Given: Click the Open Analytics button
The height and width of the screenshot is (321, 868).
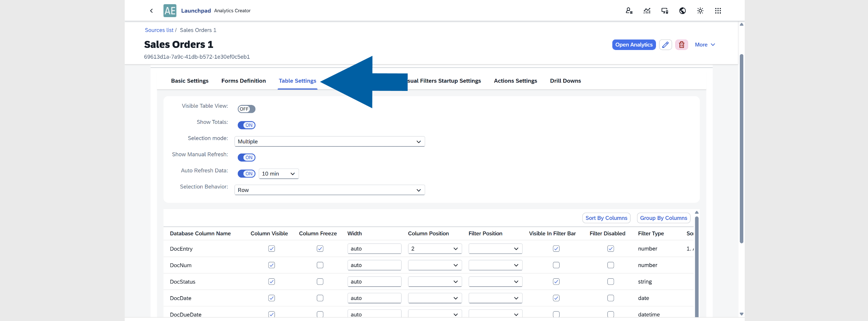Looking at the screenshot, I should 634,44.
